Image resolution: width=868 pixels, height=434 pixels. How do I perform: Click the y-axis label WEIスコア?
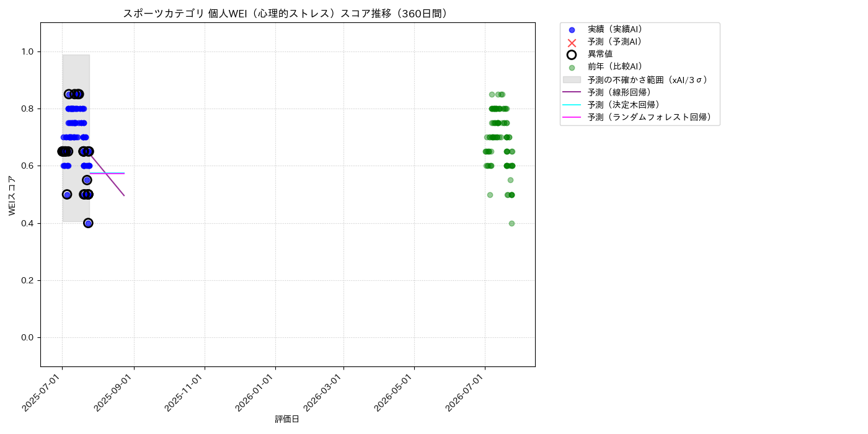(x=12, y=195)
